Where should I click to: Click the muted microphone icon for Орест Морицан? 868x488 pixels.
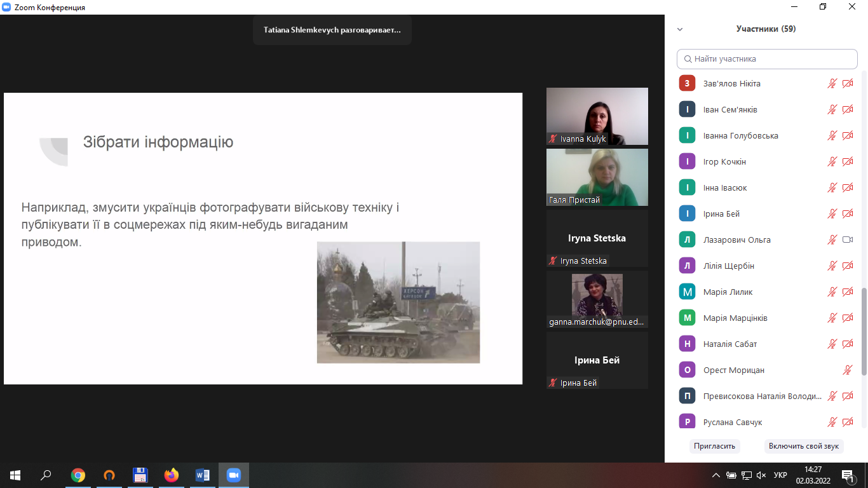point(847,370)
